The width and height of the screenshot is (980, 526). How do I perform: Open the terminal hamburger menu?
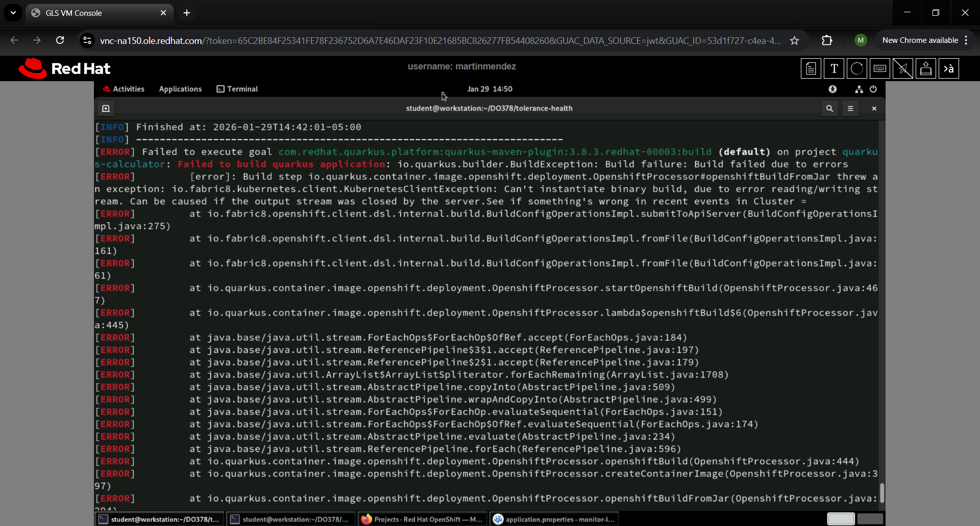click(850, 108)
